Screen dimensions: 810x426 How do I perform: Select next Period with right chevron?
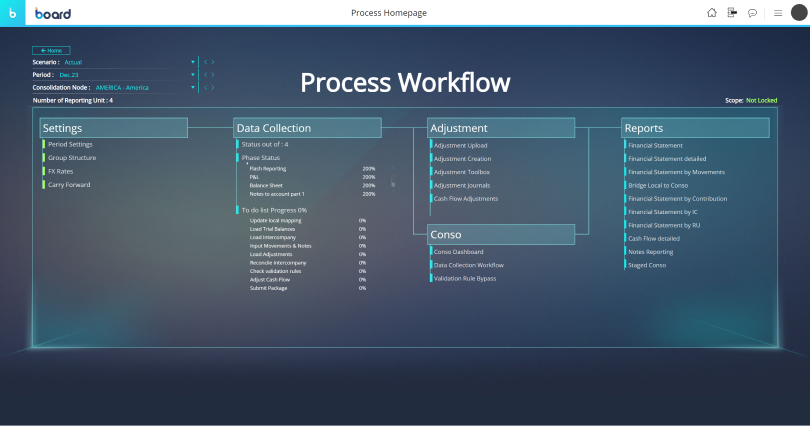coord(212,75)
